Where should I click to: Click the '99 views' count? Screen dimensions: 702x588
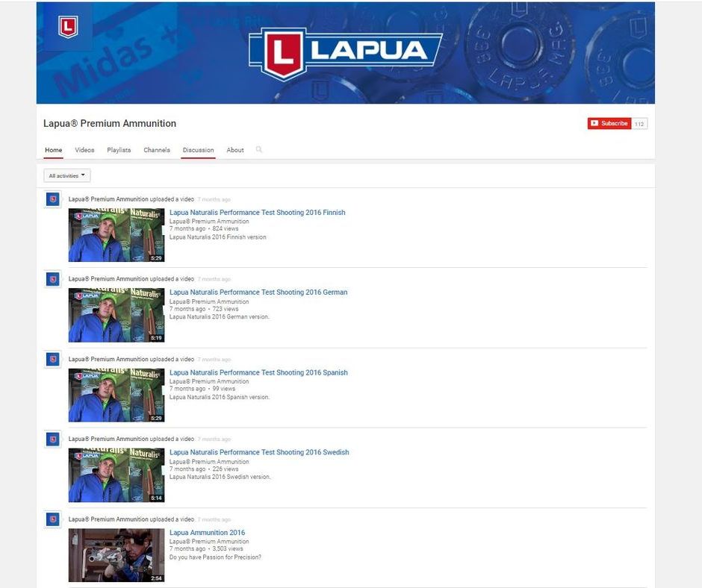(x=224, y=389)
